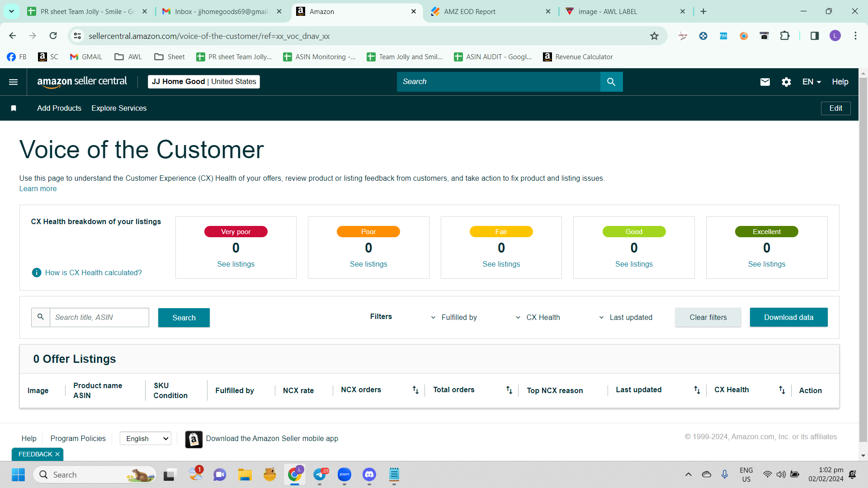868x488 pixels.
Task: Click the FEEDBACK button
Action: tap(35, 454)
